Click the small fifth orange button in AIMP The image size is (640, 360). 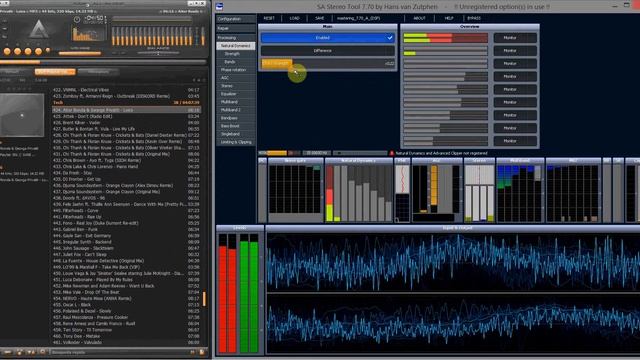click(x=48, y=50)
